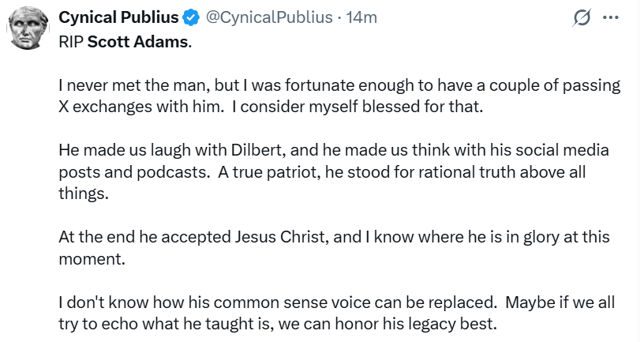
Task: Click the blue verified checkmark badge
Action: pos(192,18)
